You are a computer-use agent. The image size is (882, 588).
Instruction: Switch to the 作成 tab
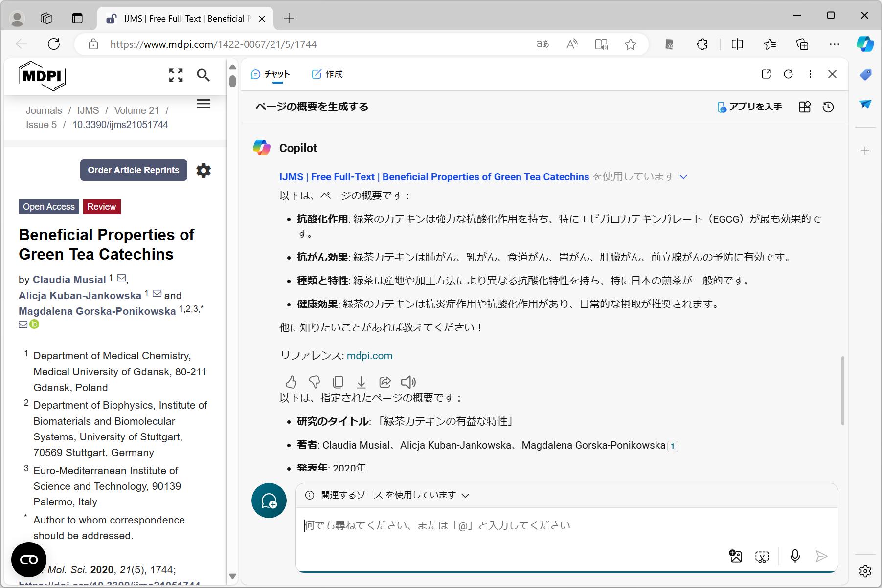(x=327, y=74)
